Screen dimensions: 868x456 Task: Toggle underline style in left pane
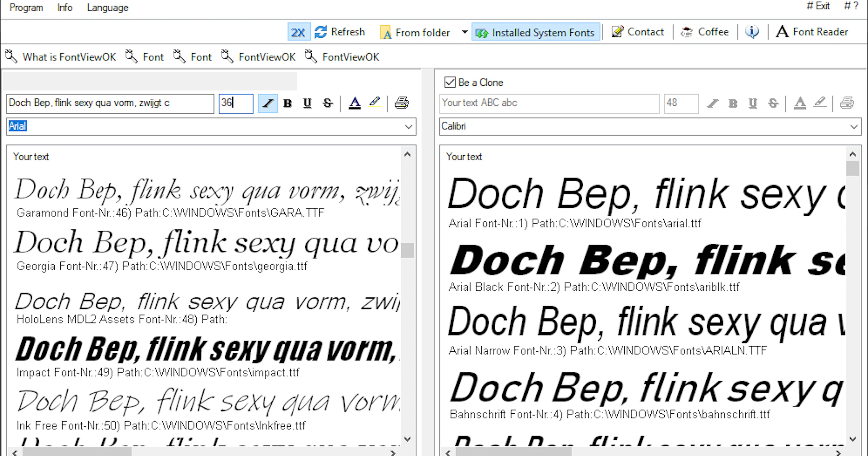pos(307,104)
